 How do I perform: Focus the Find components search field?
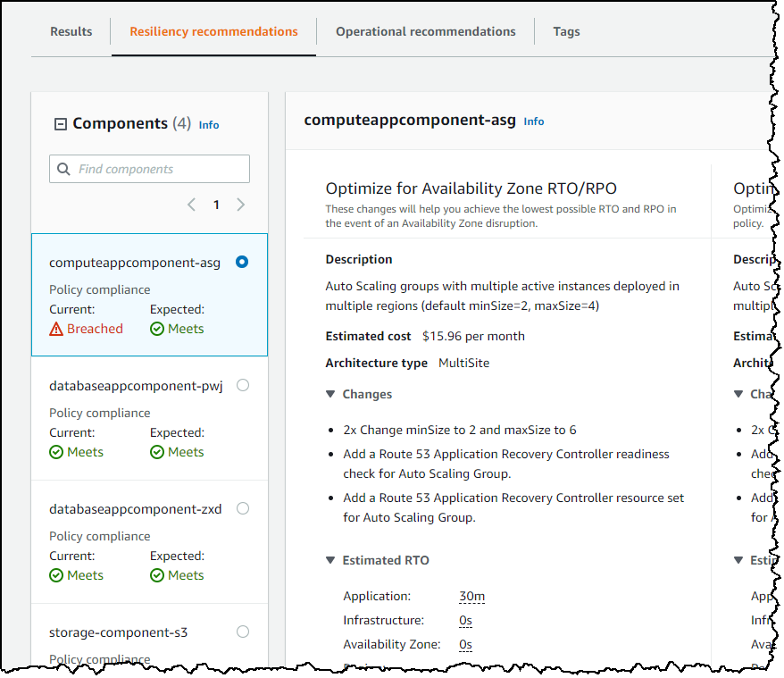coord(149,169)
